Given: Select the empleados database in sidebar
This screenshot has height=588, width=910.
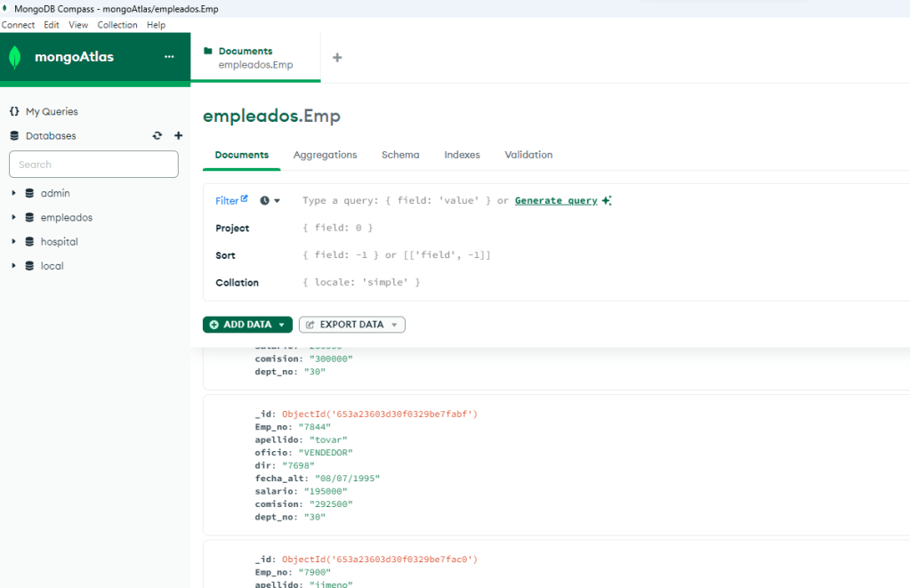Looking at the screenshot, I should (x=66, y=218).
